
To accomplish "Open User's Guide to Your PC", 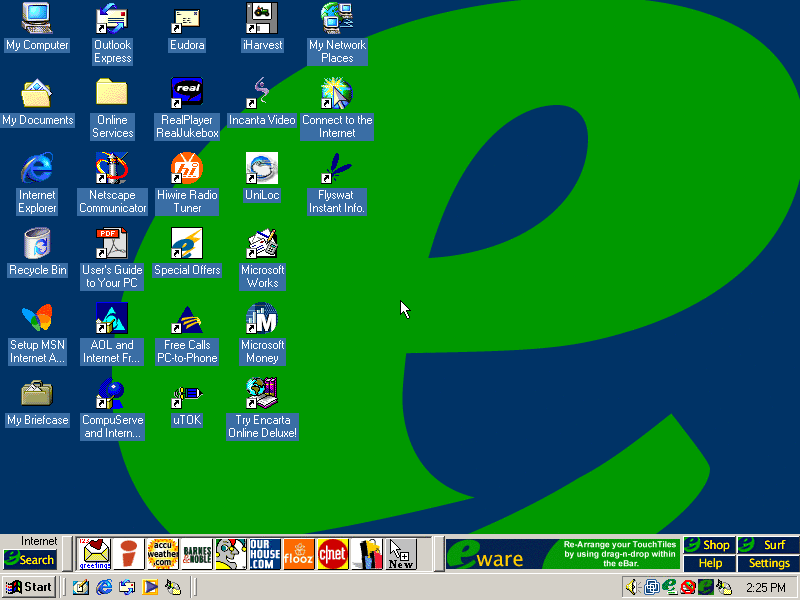I will 112,244.
